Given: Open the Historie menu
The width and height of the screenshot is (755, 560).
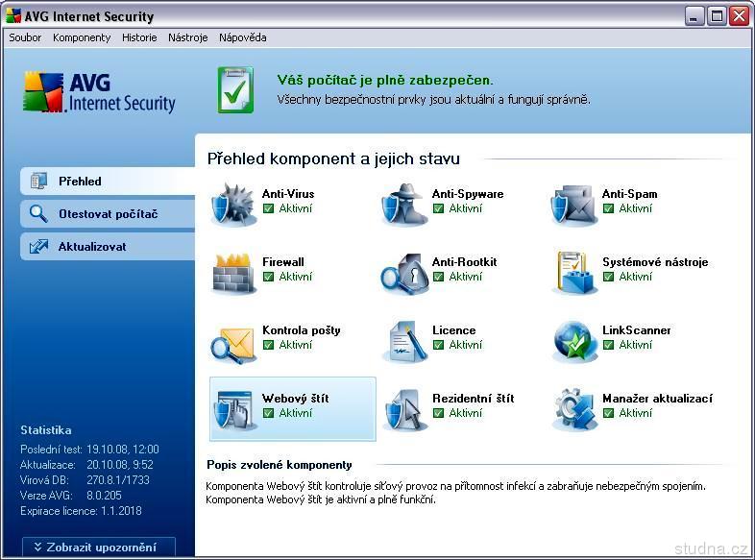Looking at the screenshot, I should point(139,37).
